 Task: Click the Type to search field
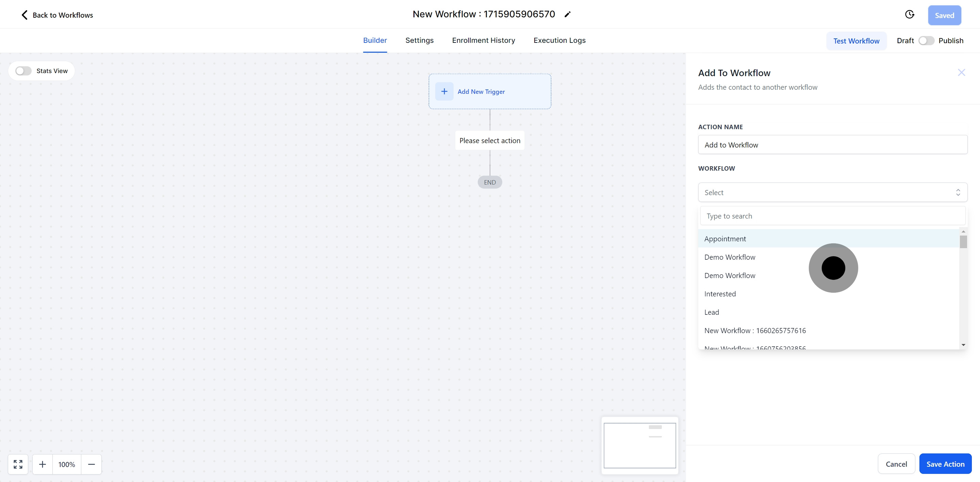pos(832,216)
